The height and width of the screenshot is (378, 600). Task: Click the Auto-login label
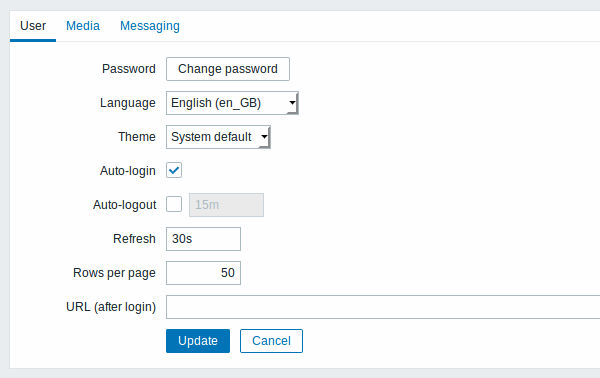coord(128,171)
